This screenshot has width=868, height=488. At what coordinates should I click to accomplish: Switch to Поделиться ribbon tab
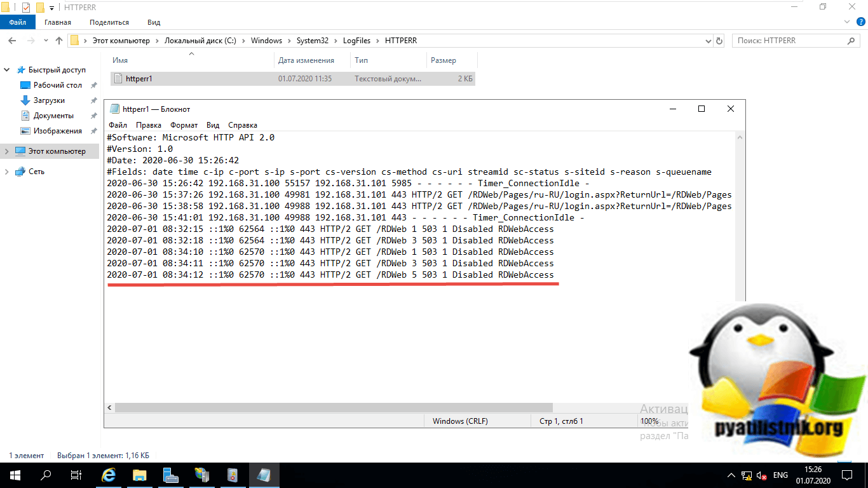[x=109, y=22]
